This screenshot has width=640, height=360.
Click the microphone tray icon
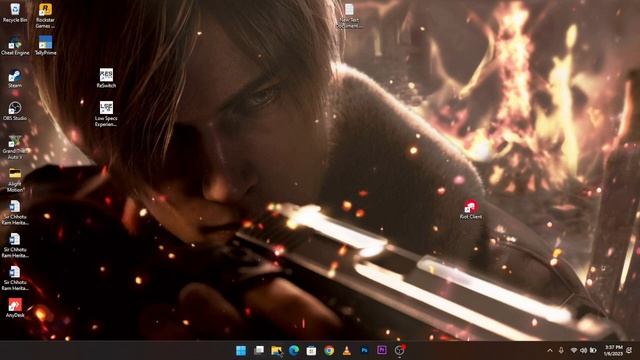pos(561,351)
